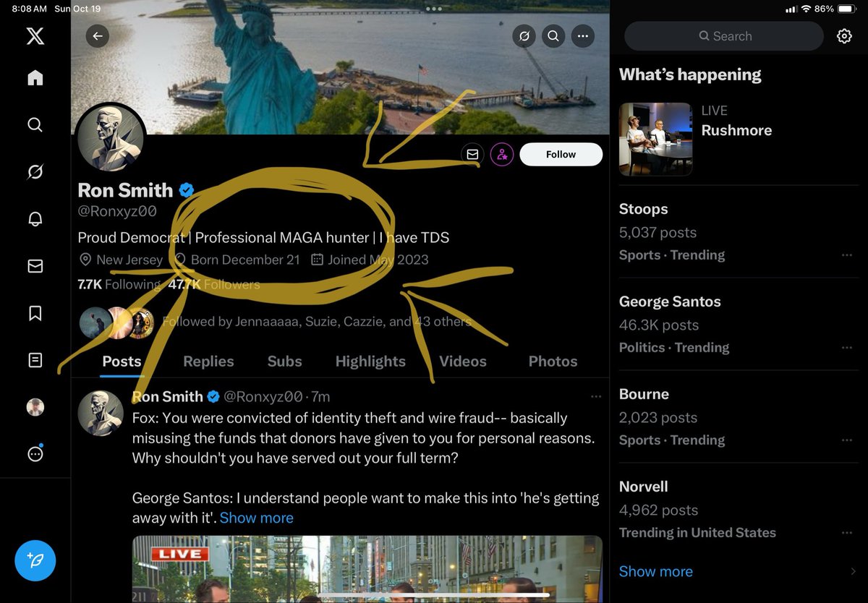The width and height of the screenshot is (868, 603).
Task: Click the profile banner image
Action: 340,67
